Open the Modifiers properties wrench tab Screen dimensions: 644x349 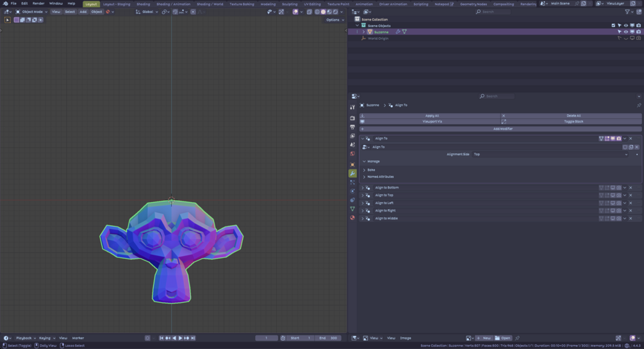(352, 173)
